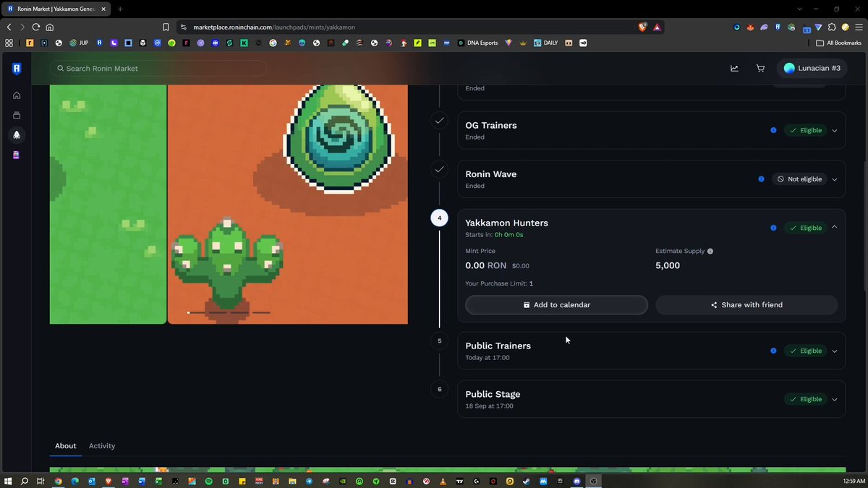The image size is (868, 488).
Task: Expand the Public Stage chevron
Action: point(834,399)
